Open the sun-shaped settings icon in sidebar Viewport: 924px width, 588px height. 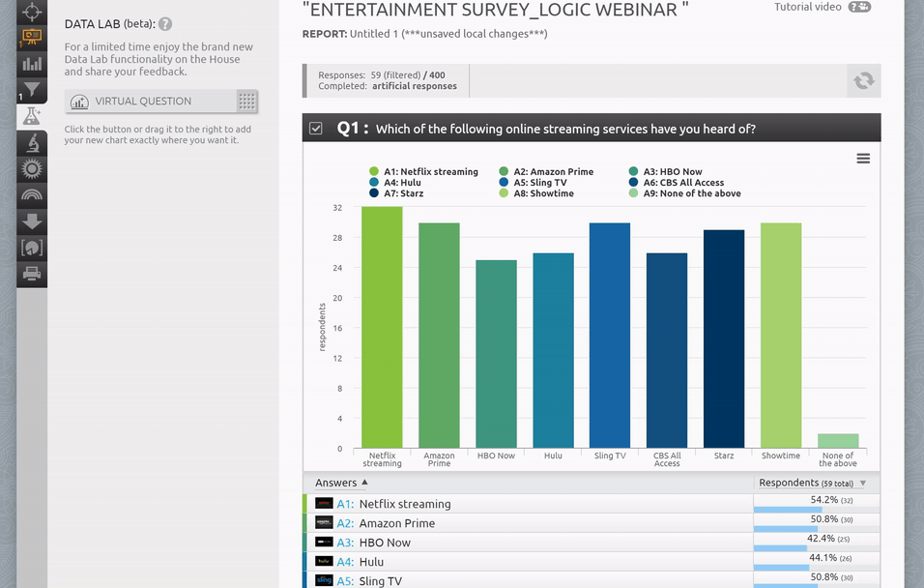pos(32,169)
